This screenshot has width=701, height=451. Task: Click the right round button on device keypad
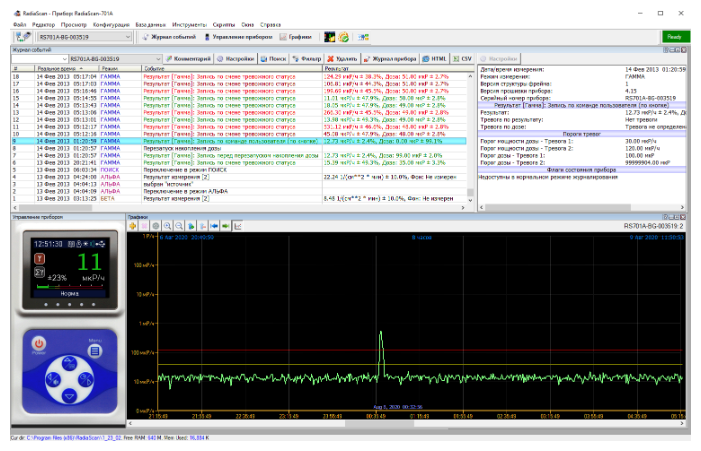pos(86,380)
